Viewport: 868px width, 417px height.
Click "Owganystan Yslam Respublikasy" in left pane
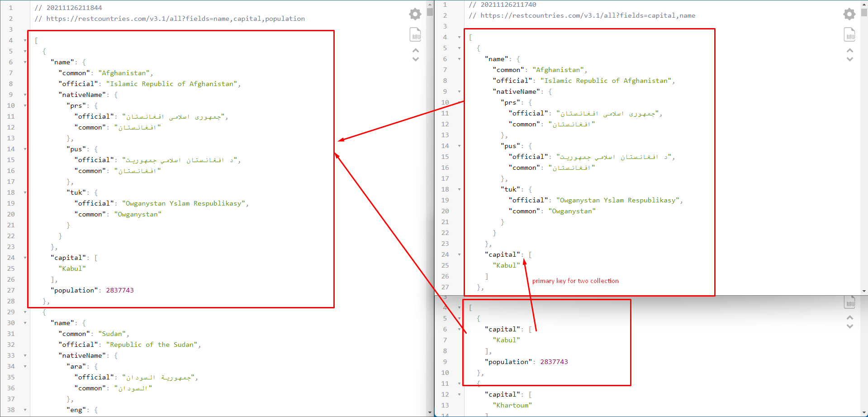184,203
